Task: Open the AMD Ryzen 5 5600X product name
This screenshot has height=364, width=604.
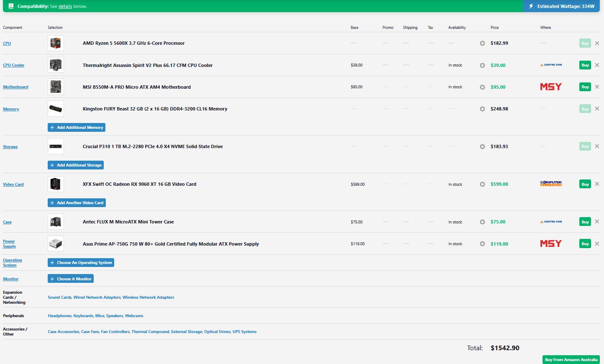Action: tap(134, 43)
